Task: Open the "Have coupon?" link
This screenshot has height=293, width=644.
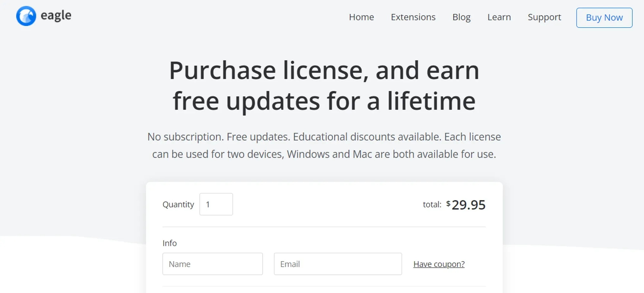Action: (439, 264)
